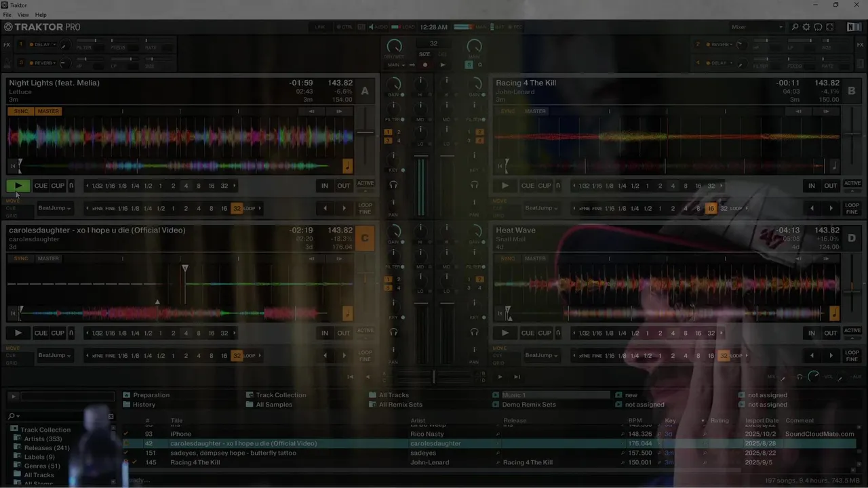Screen dimensions: 868x488
Task: Toggle cruise headphones icon in the header
Action: point(818,27)
